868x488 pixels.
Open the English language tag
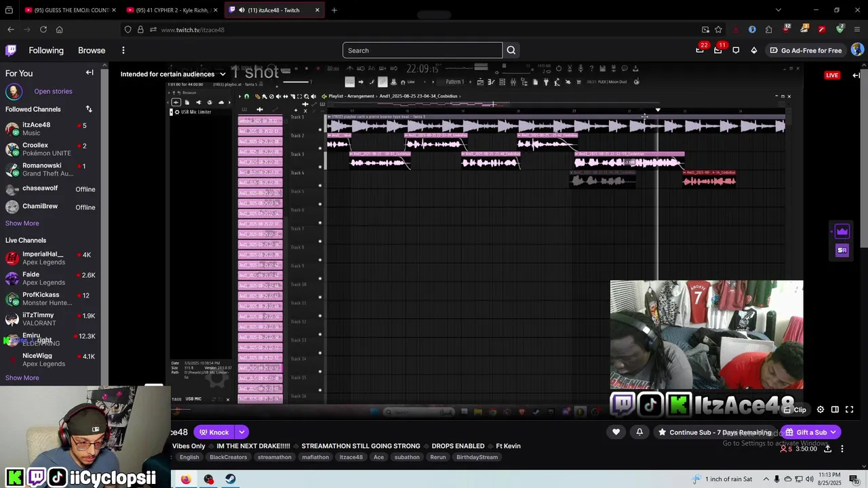189,457
